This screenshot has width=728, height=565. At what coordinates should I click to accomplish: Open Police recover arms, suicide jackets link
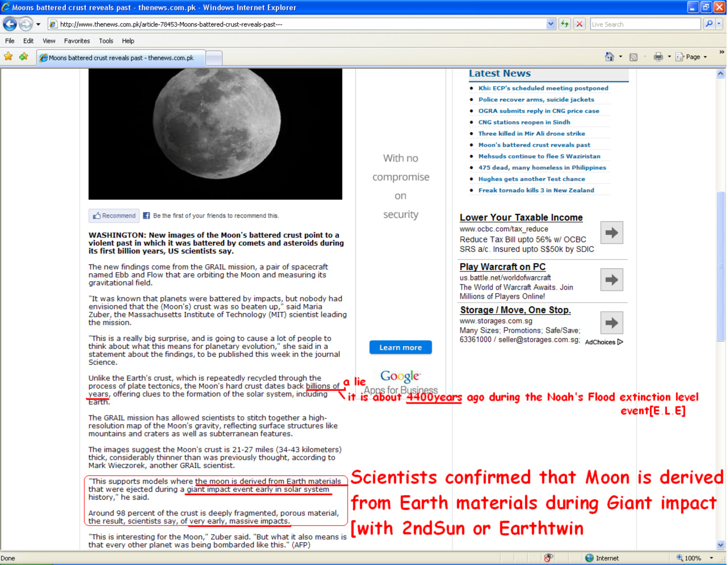click(536, 99)
